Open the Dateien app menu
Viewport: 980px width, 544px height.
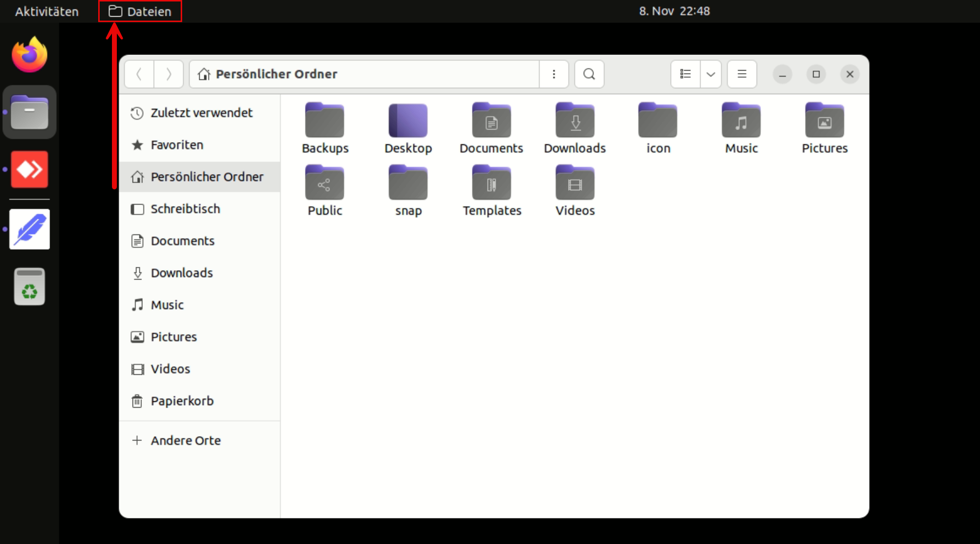[x=140, y=11]
